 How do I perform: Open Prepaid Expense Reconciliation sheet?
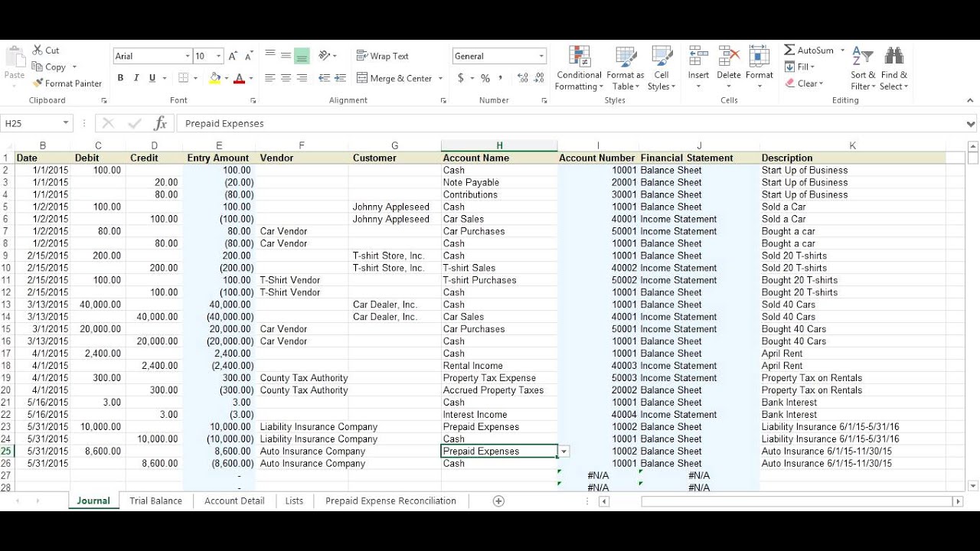pos(390,500)
